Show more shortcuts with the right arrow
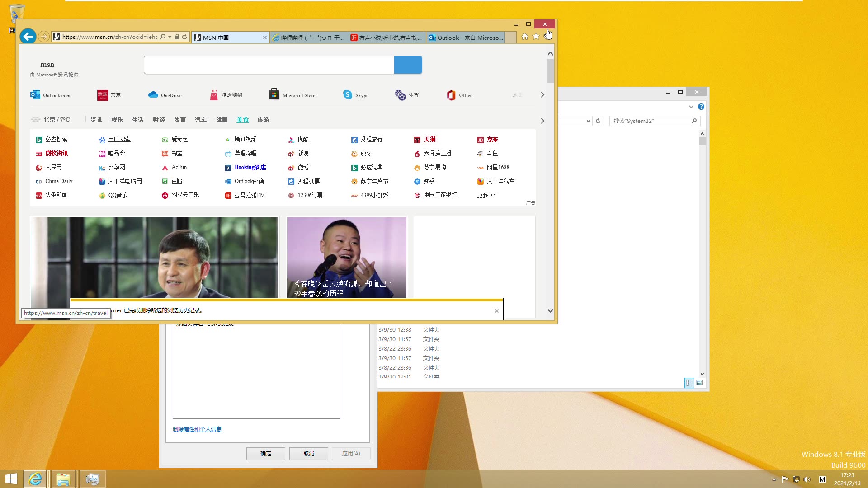This screenshot has height=488, width=868. coord(542,95)
